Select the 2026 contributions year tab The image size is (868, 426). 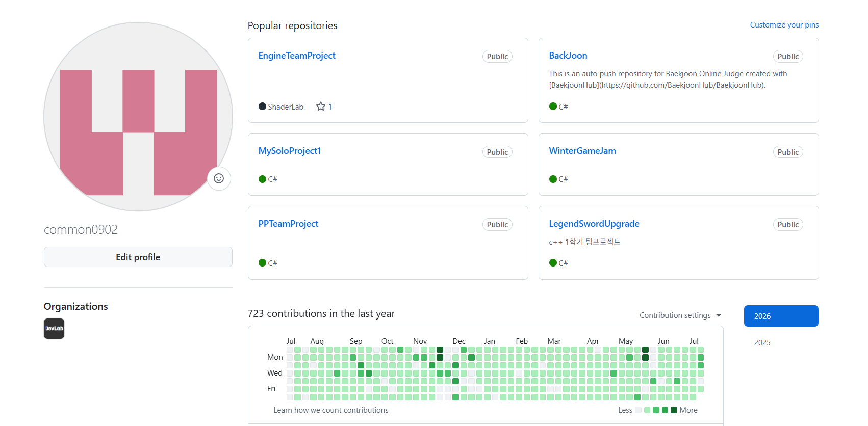pos(781,316)
